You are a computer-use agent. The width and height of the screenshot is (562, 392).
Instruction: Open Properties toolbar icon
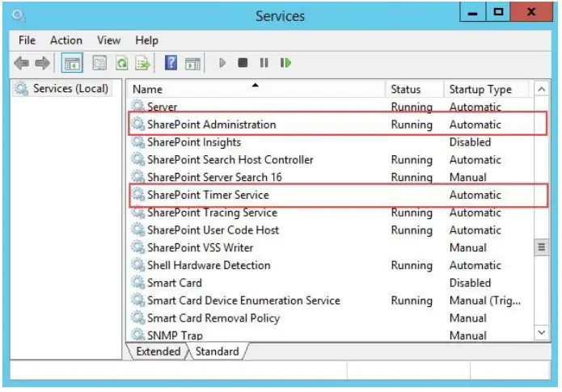pyautogui.click(x=99, y=63)
